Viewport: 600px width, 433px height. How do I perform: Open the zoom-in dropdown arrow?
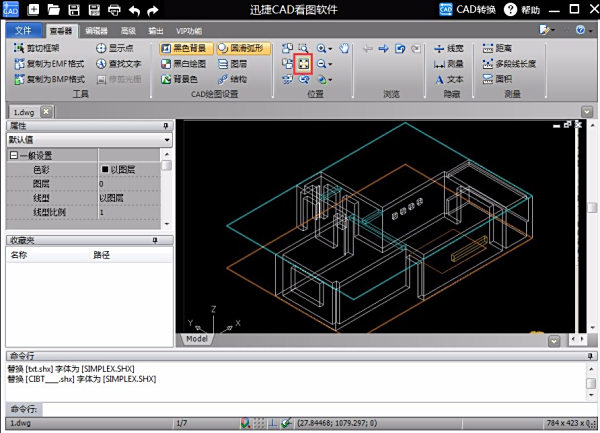(330, 49)
